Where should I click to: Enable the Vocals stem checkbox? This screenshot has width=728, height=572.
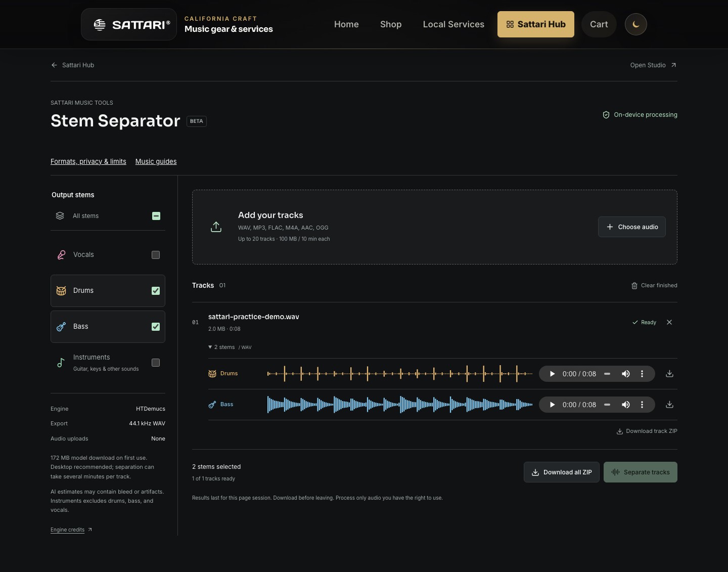pos(156,255)
